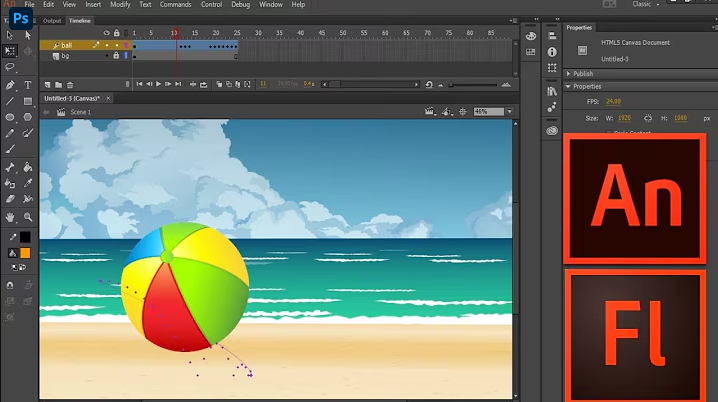
Task: Select the Oval tool
Action: point(10,117)
